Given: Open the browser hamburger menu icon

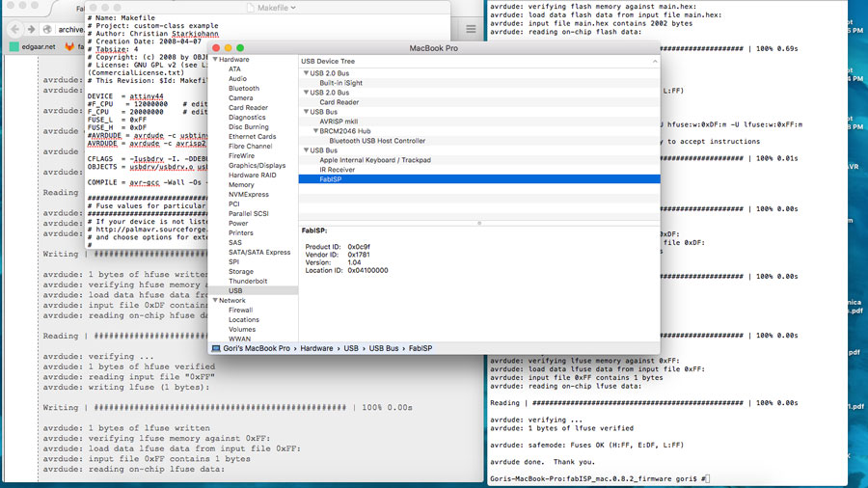Looking at the screenshot, I should pos(471,29).
